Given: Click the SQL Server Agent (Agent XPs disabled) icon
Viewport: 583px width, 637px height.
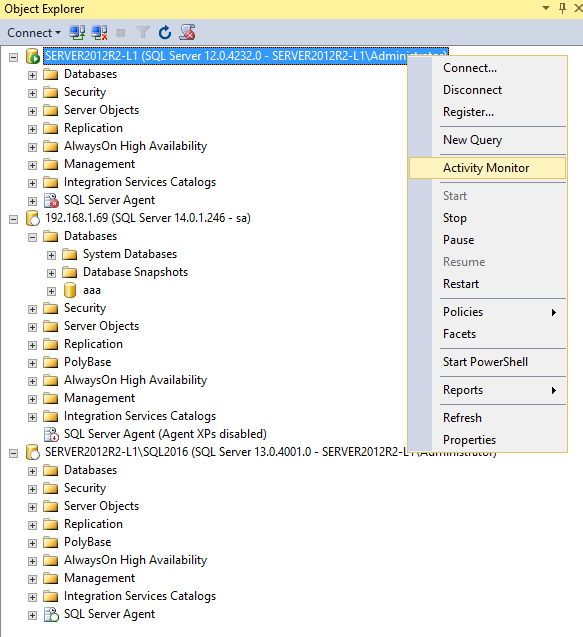Looking at the screenshot, I should coord(52,434).
